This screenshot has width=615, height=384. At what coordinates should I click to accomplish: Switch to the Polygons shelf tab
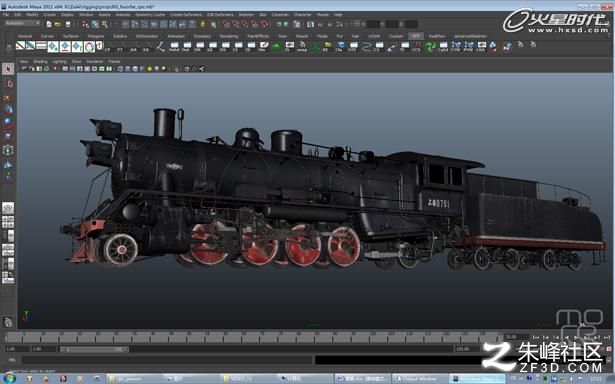pyautogui.click(x=95, y=36)
